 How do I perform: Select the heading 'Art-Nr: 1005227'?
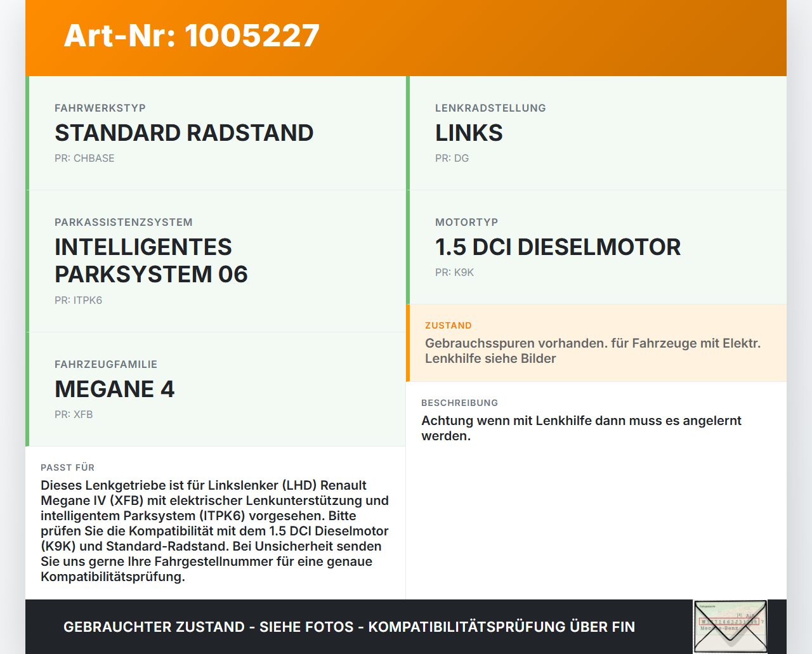pyautogui.click(x=192, y=36)
